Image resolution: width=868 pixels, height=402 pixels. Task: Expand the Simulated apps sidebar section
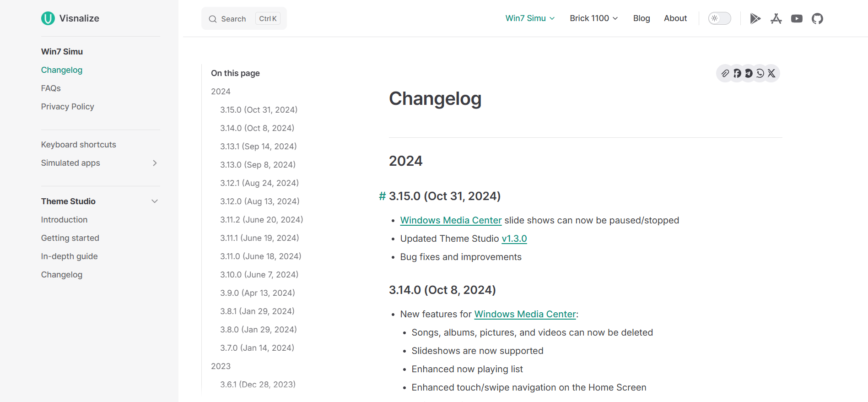click(155, 163)
